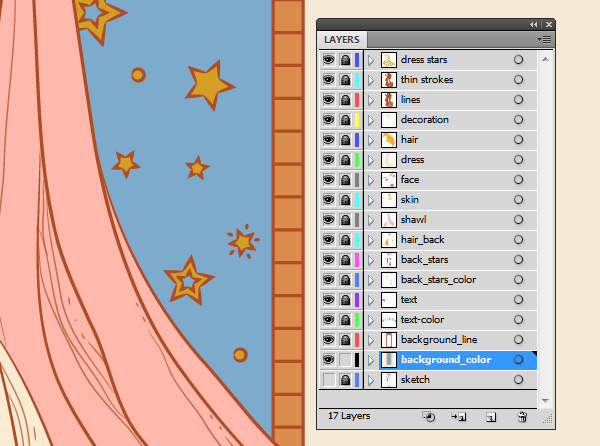
Task: Unlock the lines layer
Action: pos(344,100)
